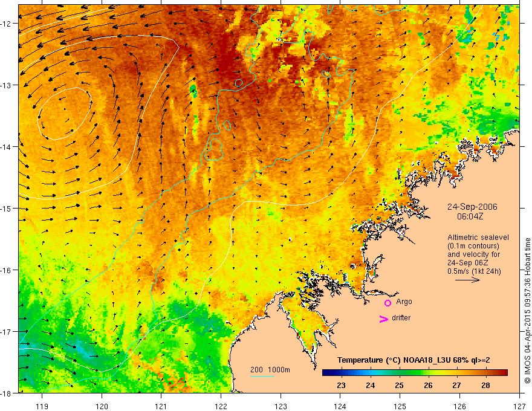The height and width of the screenshot is (411, 532).
Task: Click the magenta drifter arrow legend marker
Action: [x=383, y=319]
